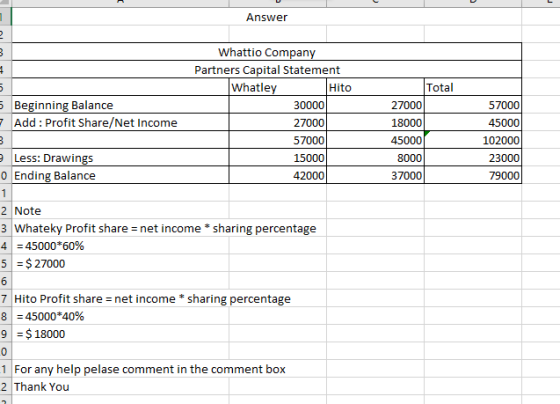Click the '=$ 18000' result cell
The width and height of the screenshot is (560, 404).
click(x=120, y=334)
